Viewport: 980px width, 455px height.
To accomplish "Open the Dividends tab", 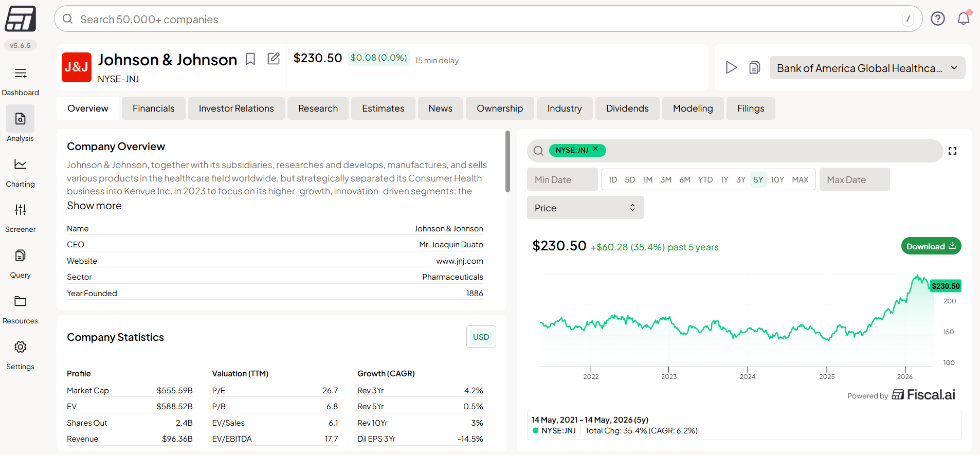I will click(x=627, y=108).
